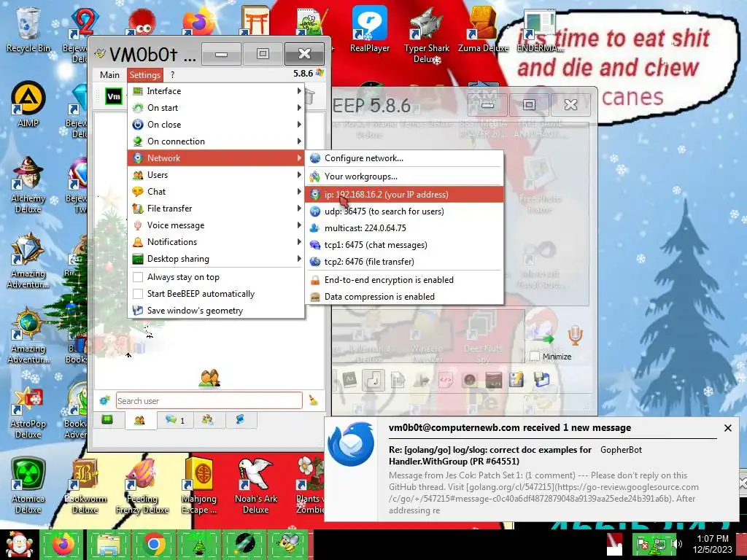Switch to the blue saved-chats tab
The width and height of the screenshot is (747, 560).
(x=240, y=419)
